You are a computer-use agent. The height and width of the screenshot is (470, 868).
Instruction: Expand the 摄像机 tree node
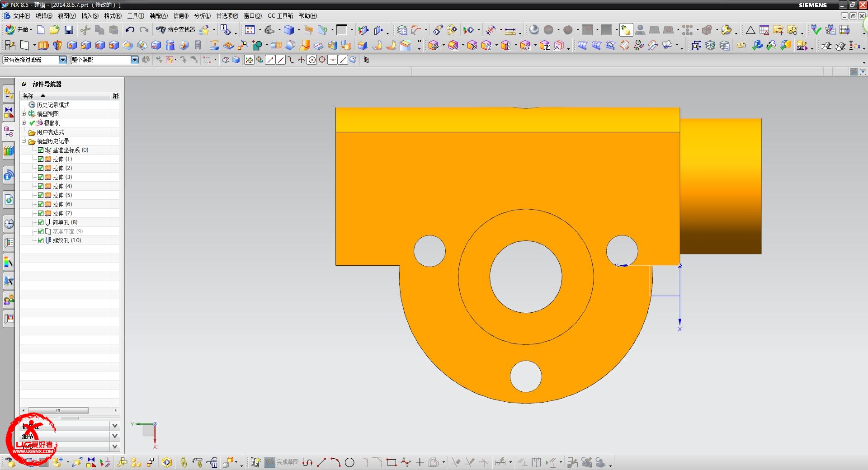(x=24, y=123)
